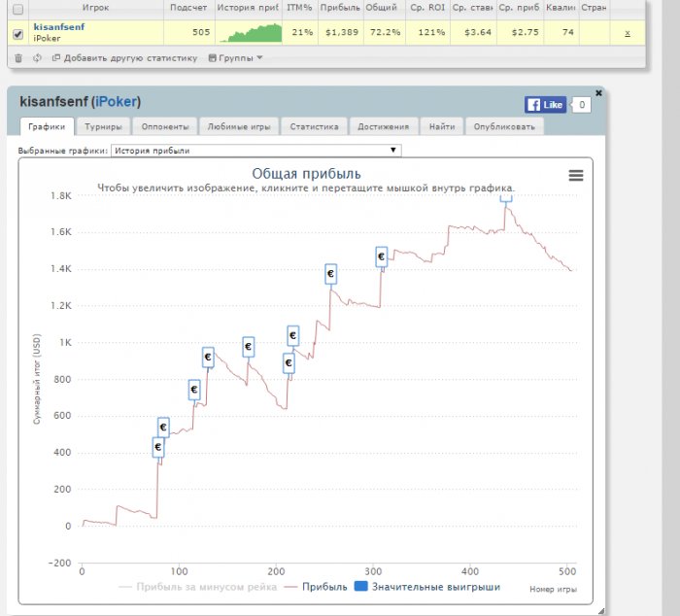The image size is (680, 616).
Task: Click the euro marker near 900 at game 130
Action: tap(208, 357)
